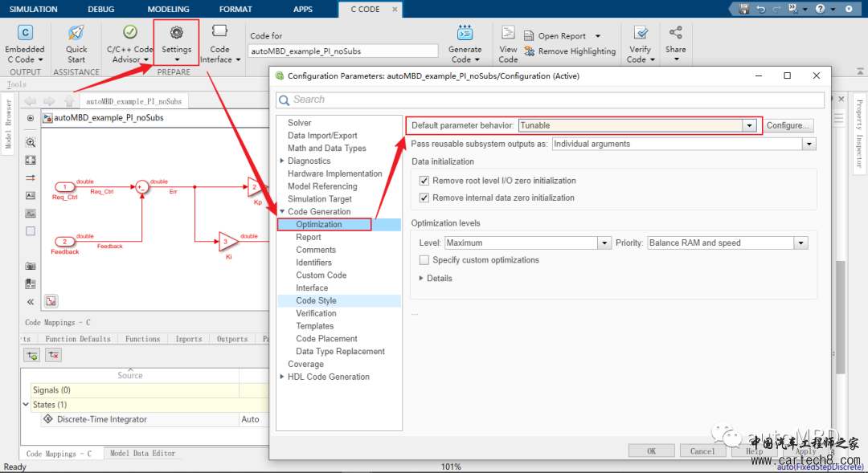Click the up-to-parent arrow above the canvas
Screen dimensions: 868x473
click(68, 101)
